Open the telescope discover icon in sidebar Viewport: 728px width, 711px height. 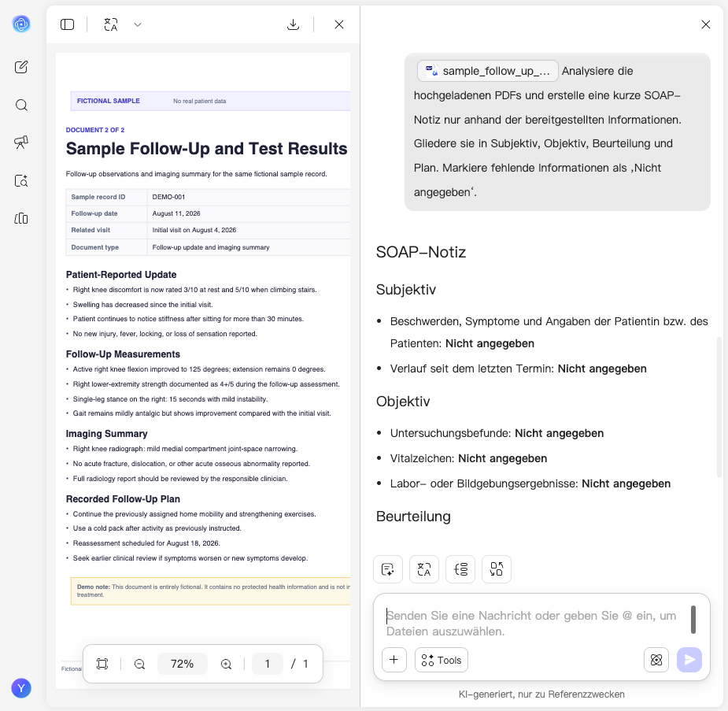[x=21, y=142]
